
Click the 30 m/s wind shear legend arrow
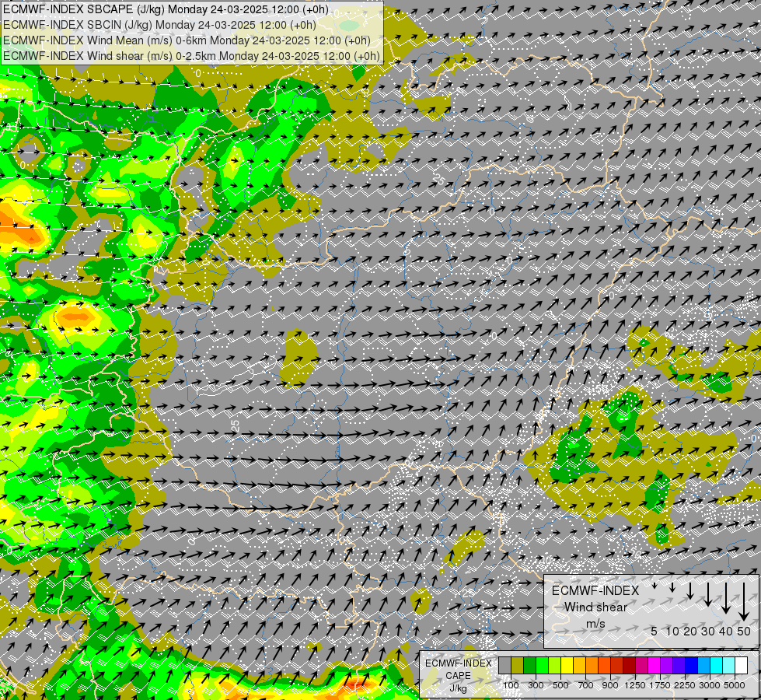point(708,594)
